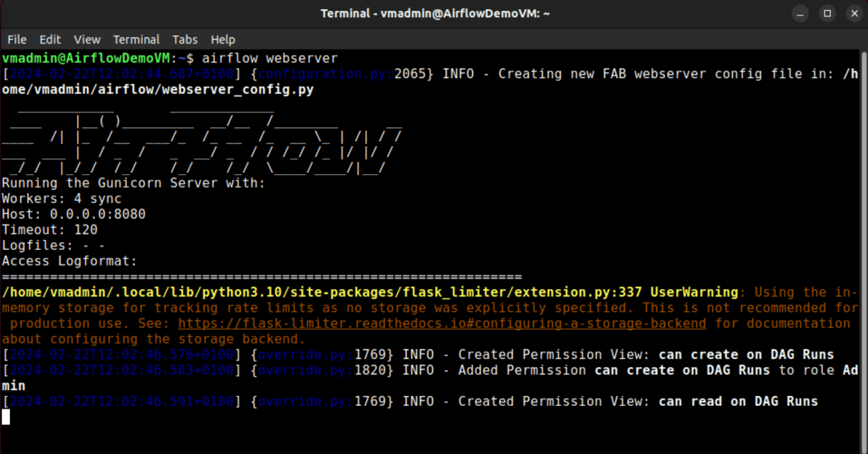Open the File menu
The image size is (868, 454).
click(x=16, y=39)
